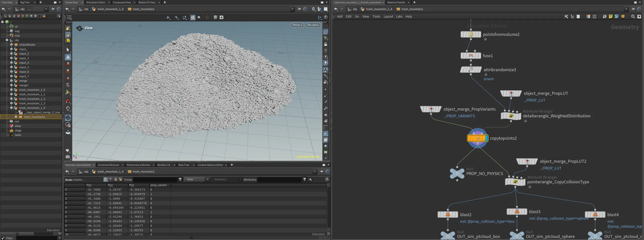Collapse the trash_mountain_1_4 tree node
This screenshot has width=644, height=240.
click(x=11, y=108)
